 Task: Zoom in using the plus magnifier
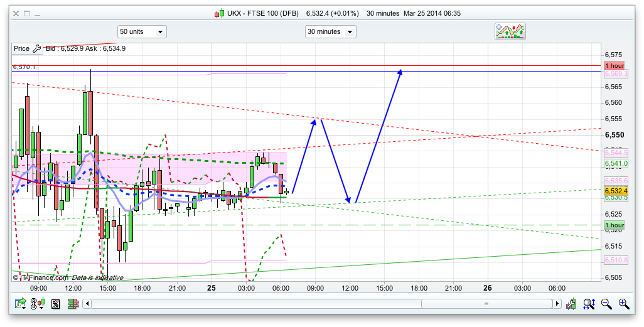[623, 304]
